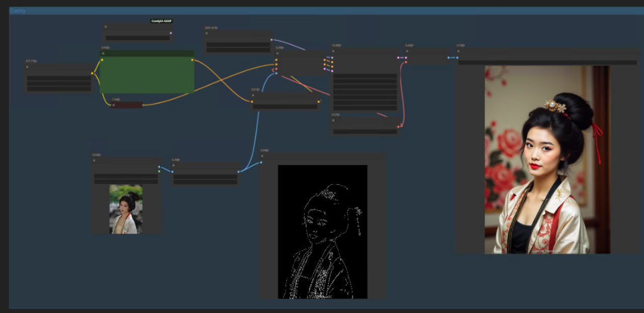
Task: Collapse the node timed 377.77s
Action: coord(27,66)
